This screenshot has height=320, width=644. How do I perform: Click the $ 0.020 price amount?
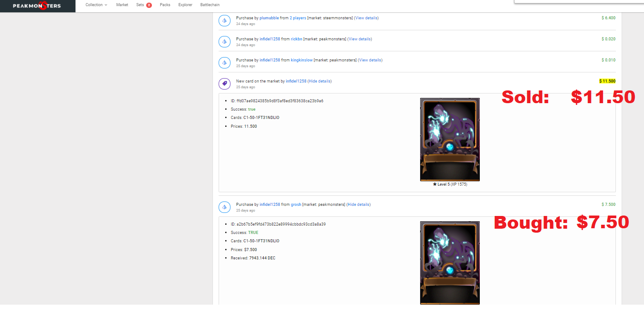click(608, 39)
